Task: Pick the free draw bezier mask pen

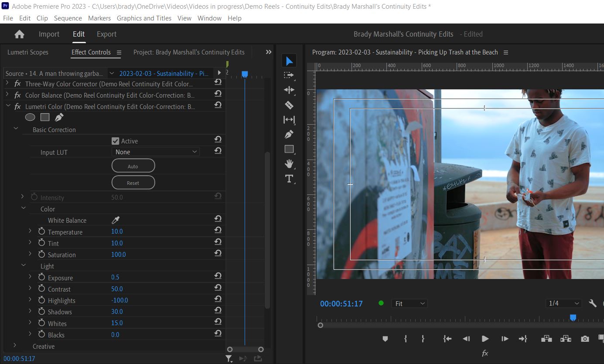Action: (59, 117)
